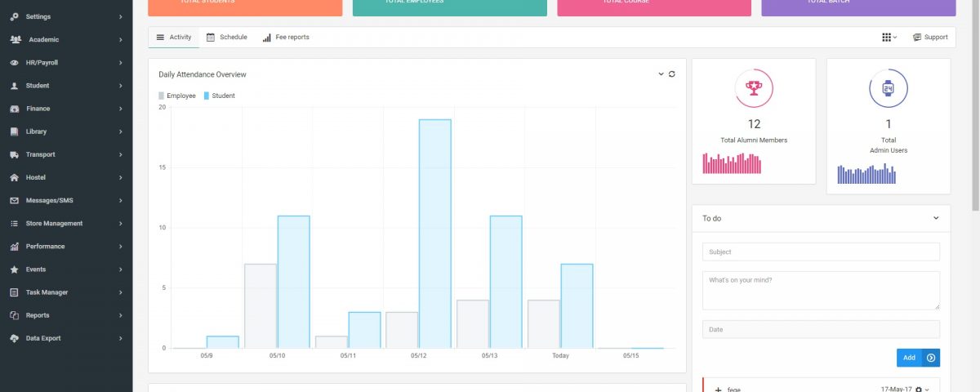Click the admin users watch icon
The height and width of the screenshot is (392, 980).
888,88
